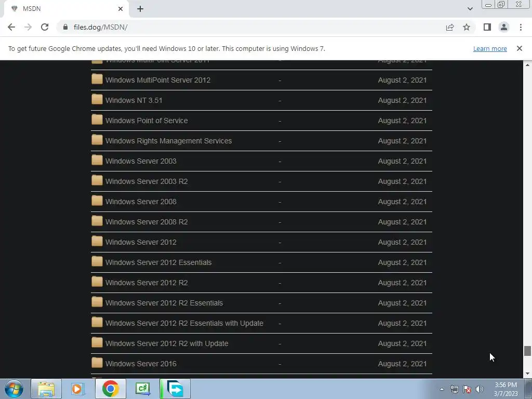Click folder icon beside Windows Point of Service

tap(97, 120)
